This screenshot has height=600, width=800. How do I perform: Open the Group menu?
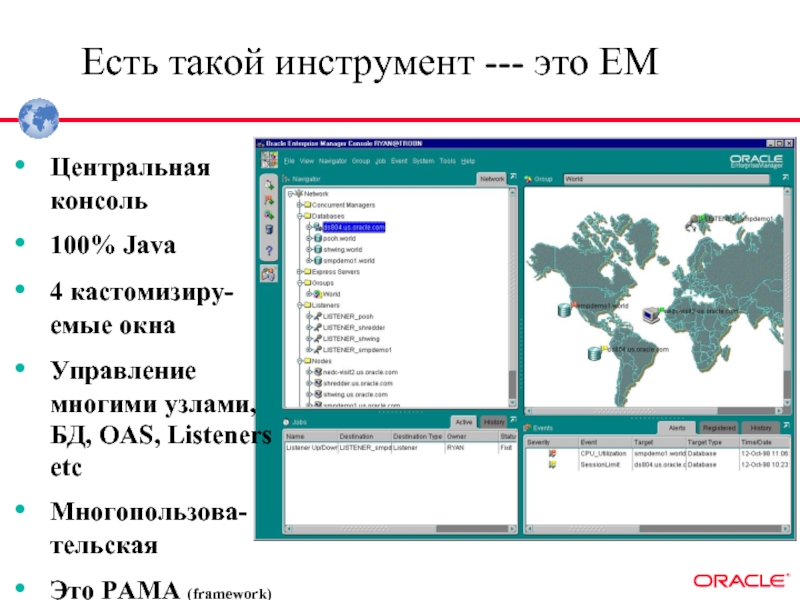coord(361,161)
